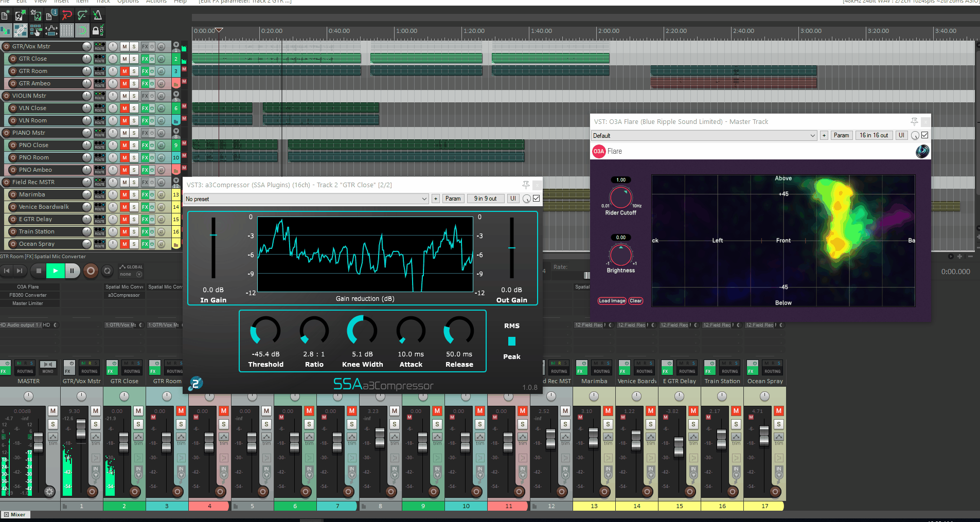Unmute Marimba in the mixer strip
The width and height of the screenshot is (980, 522).
[608, 410]
